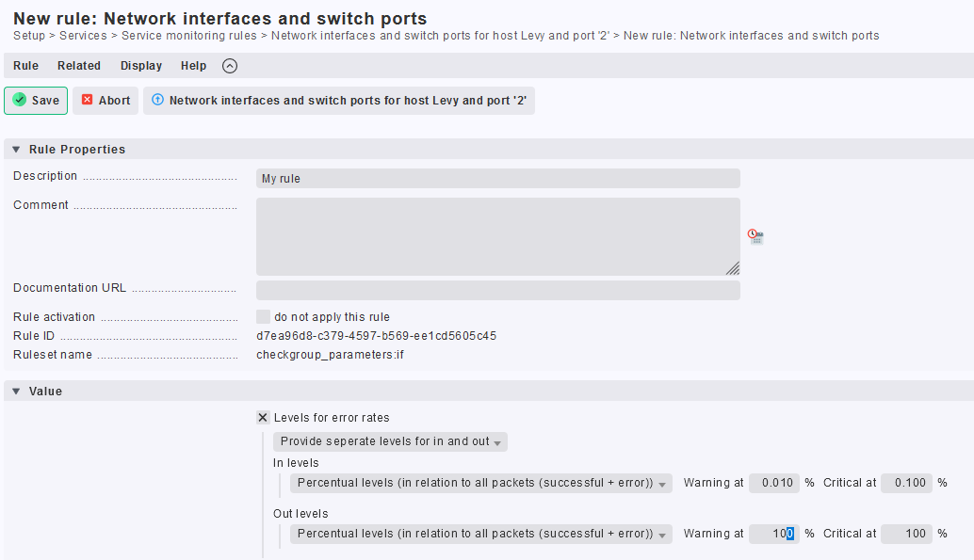Open the 'Provide seperate levels' dropdown
Viewport: 974px width, 560px height.
(x=389, y=441)
